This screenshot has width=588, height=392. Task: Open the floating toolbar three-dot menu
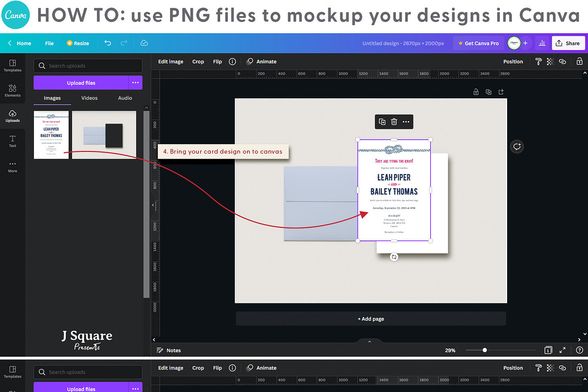click(406, 122)
